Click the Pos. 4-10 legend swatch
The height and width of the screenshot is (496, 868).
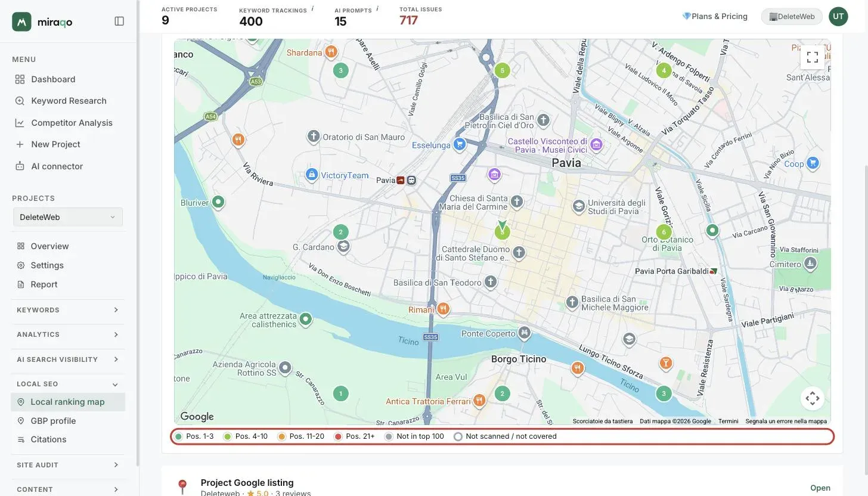coord(227,436)
